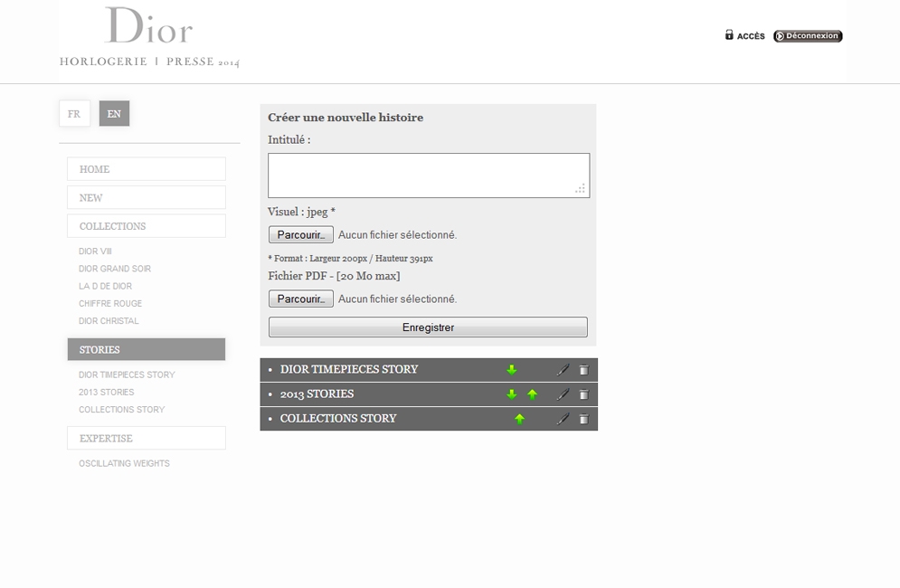Delete COLLECTIONS STORY using trash icon

pos(583,419)
